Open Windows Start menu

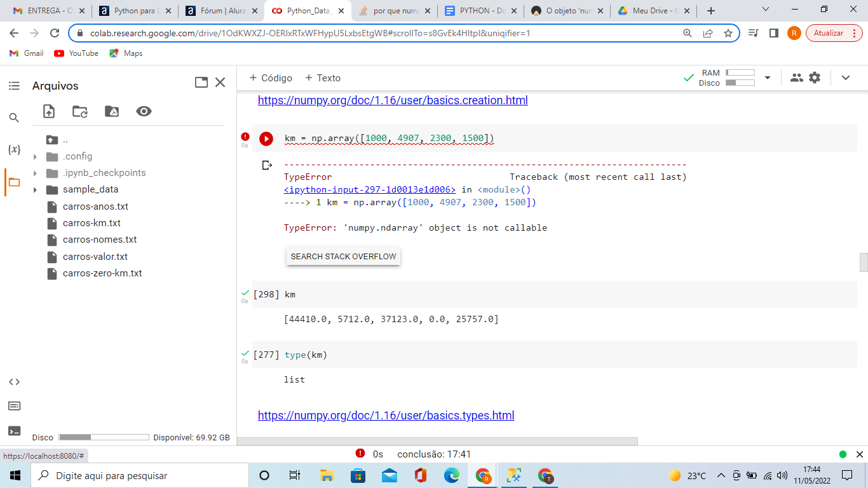click(15, 475)
